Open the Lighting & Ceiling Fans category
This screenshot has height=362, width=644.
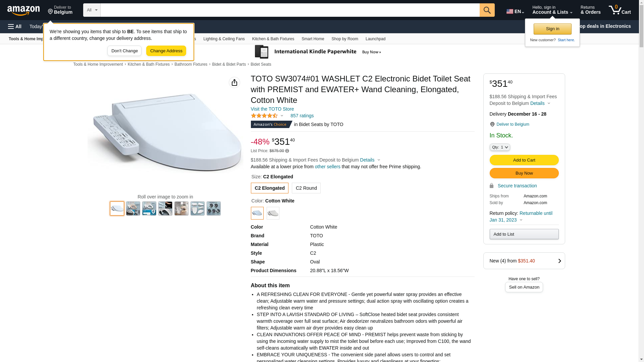[x=224, y=39]
